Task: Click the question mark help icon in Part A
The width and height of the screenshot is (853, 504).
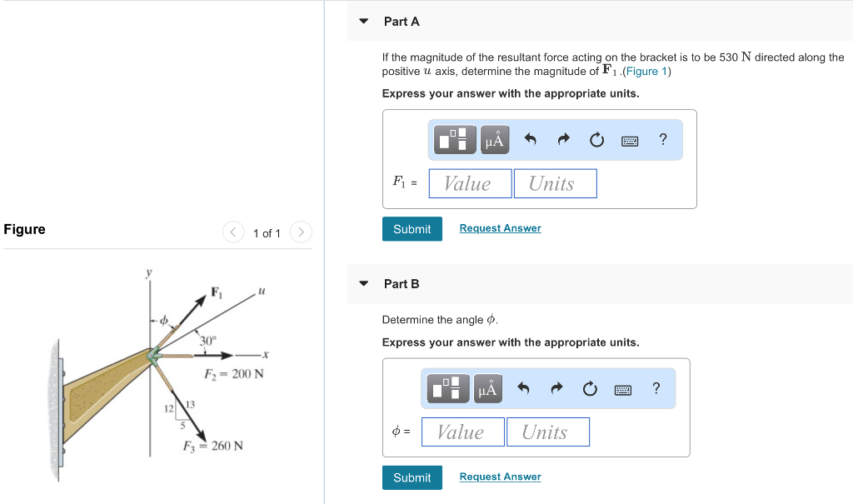Action: point(662,139)
